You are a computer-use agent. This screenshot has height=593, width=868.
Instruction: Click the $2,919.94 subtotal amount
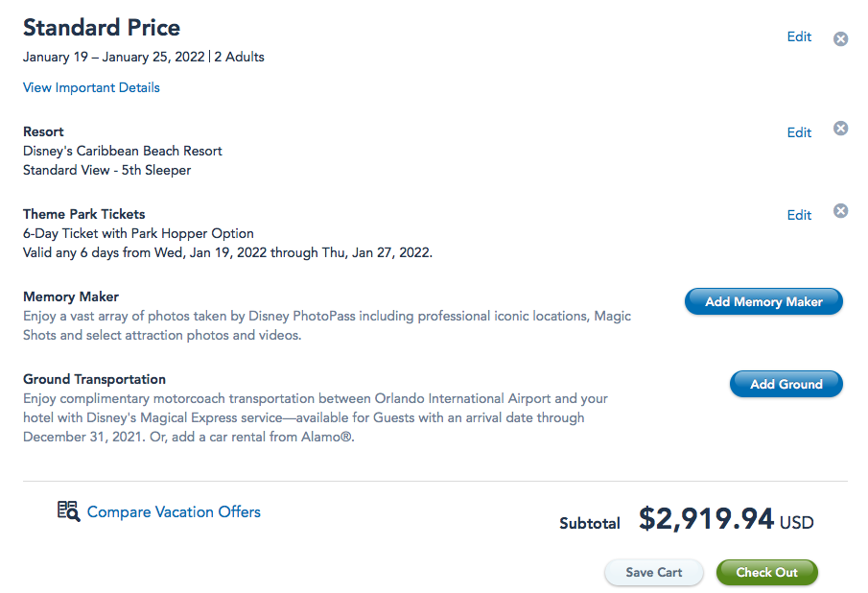coord(706,520)
